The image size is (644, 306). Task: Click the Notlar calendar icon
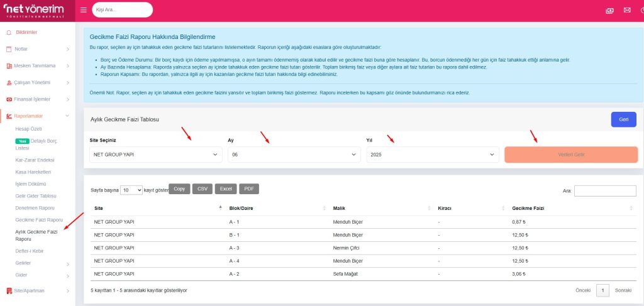click(8, 49)
